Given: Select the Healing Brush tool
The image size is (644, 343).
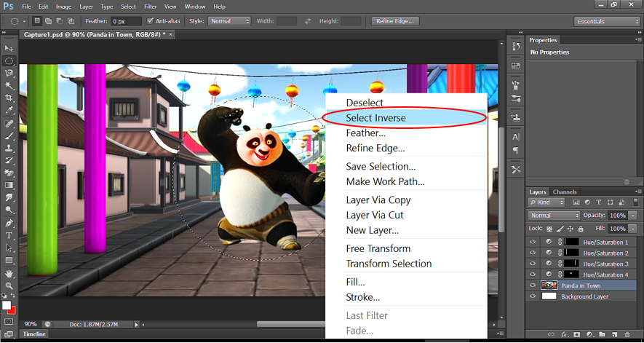Looking at the screenshot, I should [9, 123].
